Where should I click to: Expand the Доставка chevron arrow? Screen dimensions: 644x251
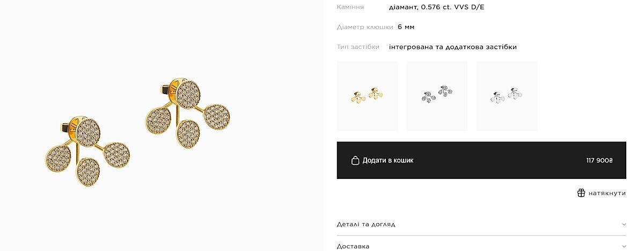tap(624, 246)
